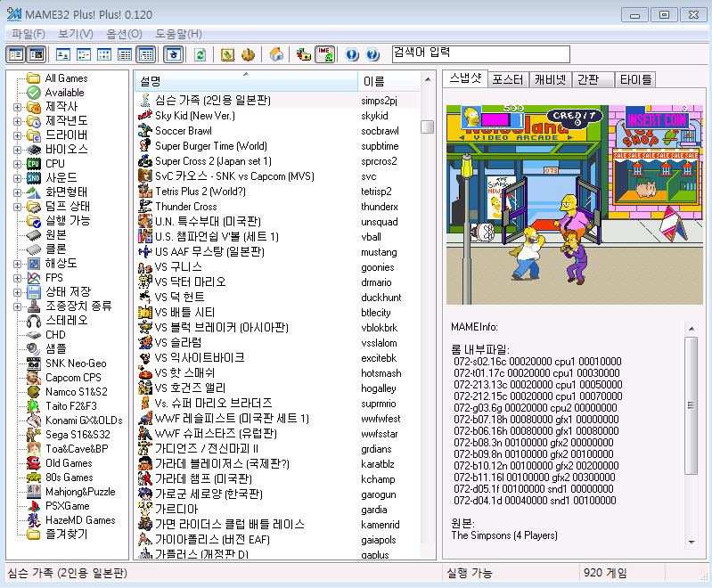Select Soccer Brawl in game list

tap(184, 131)
